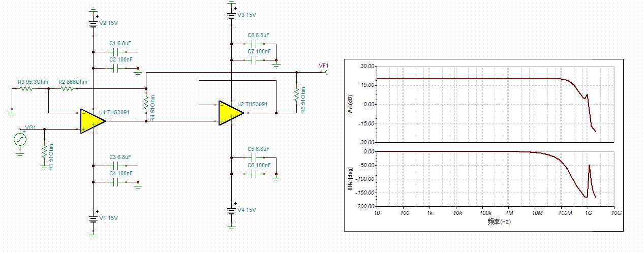Select the V4 15V battery symbol
Screen dimensions: 644x254
coord(231,211)
